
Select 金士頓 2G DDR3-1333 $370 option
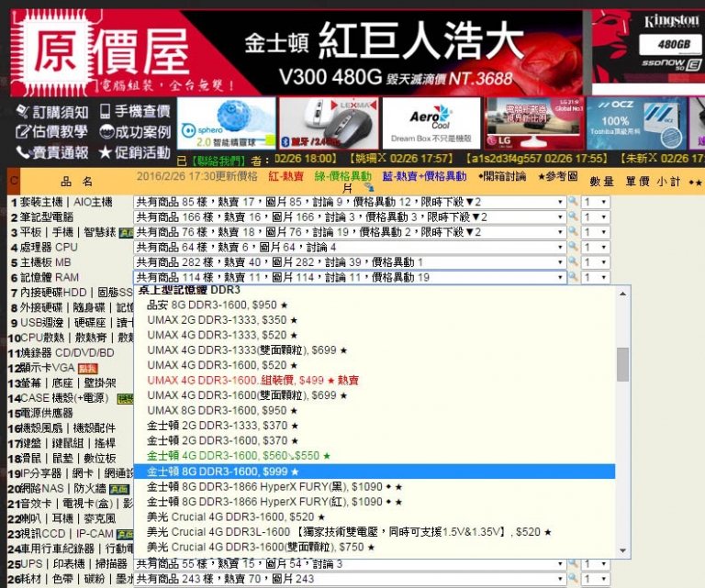click(375, 426)
